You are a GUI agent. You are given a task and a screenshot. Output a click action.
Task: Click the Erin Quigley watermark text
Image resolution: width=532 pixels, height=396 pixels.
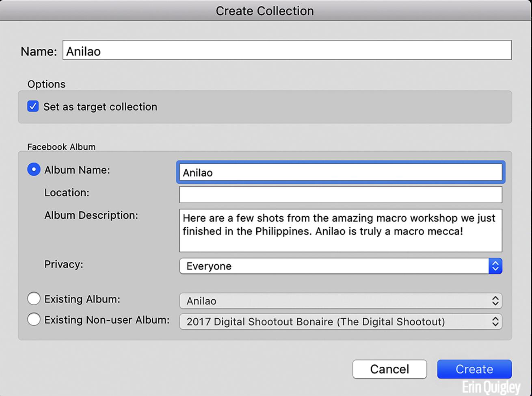pyautogui.click(x=491, y=387)
